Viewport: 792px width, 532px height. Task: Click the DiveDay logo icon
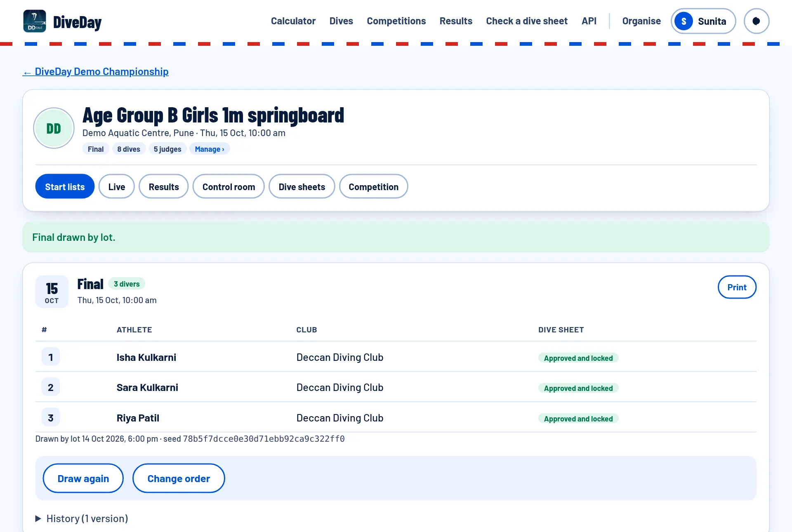click(35, 21)
